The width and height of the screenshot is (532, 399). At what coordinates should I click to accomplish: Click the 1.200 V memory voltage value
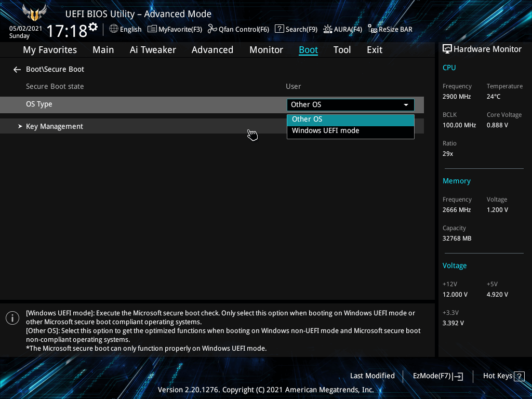[497, 210]
